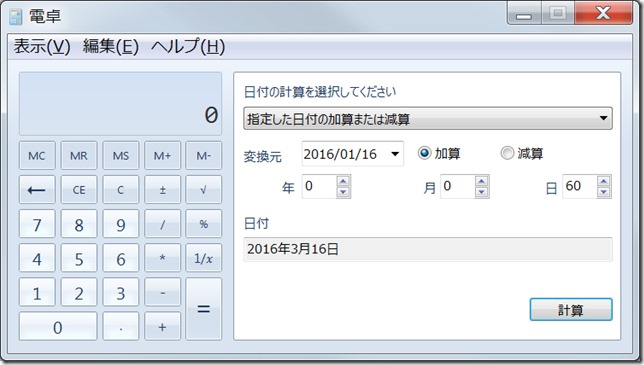Click the multiply (*) key
Viewport: 644px width, 365px height.
pos(162,258)
